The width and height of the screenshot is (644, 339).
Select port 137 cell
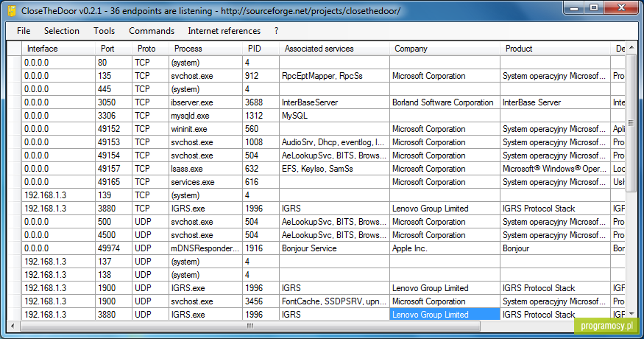pos(114,261)
